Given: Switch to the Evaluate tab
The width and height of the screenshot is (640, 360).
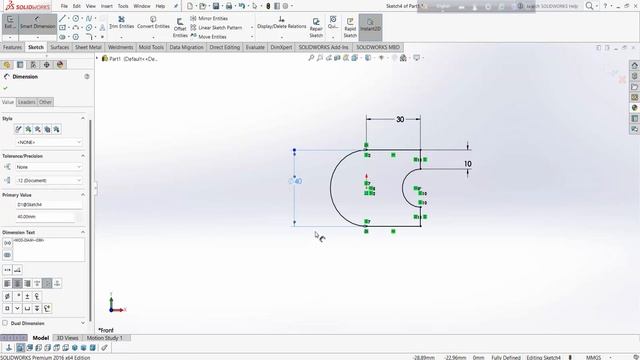Looking at the screenshot, I should [x=255, y=47].
